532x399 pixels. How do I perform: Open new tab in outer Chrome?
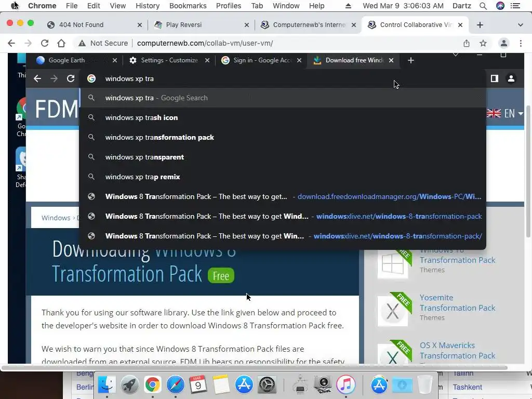click(480, 25)
